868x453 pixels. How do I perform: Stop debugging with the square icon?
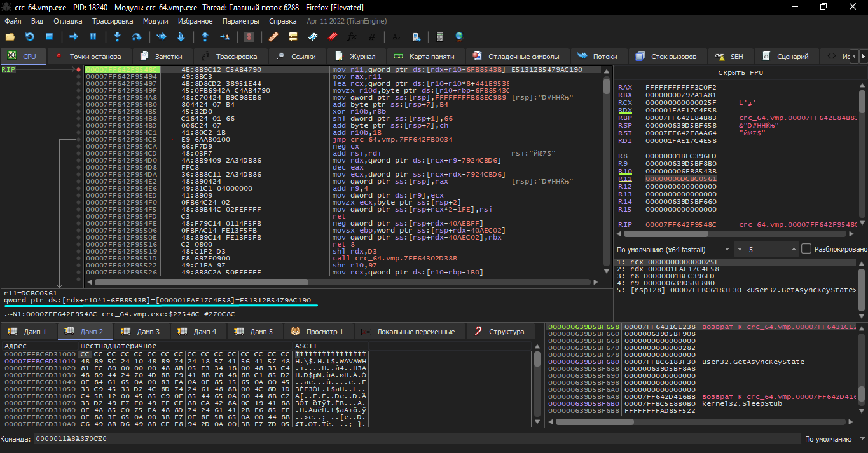coord(48,37)
